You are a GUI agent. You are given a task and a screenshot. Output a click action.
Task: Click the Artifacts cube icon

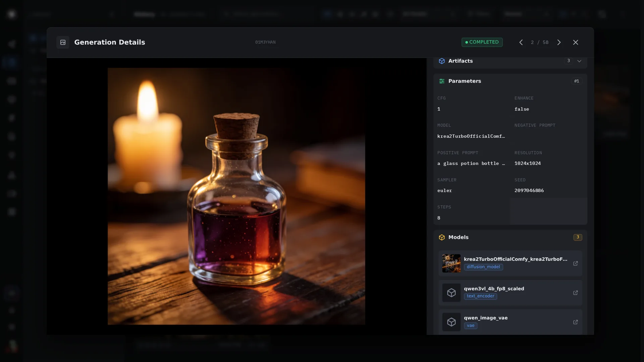(x=442, y=61)
